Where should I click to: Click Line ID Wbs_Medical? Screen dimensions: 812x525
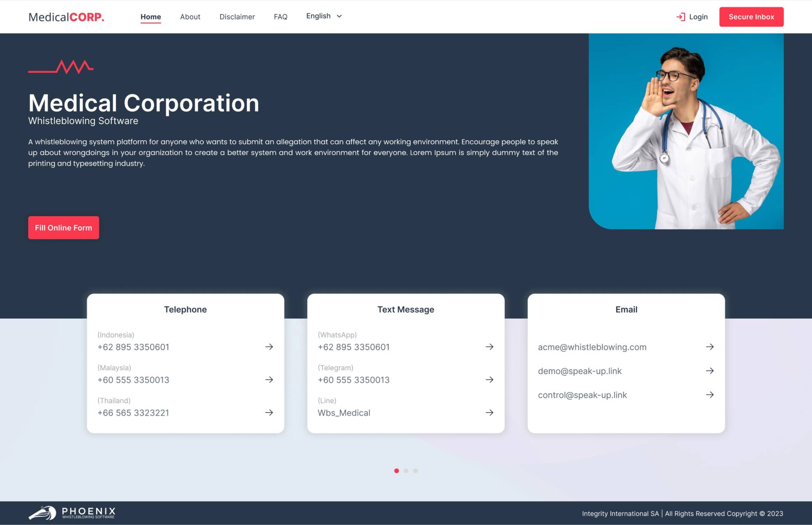(344, 413)
